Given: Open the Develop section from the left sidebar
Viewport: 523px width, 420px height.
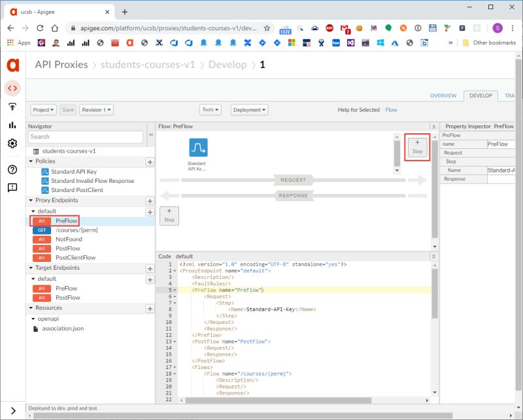Looking at the screenshot, I should coord(12,88).
